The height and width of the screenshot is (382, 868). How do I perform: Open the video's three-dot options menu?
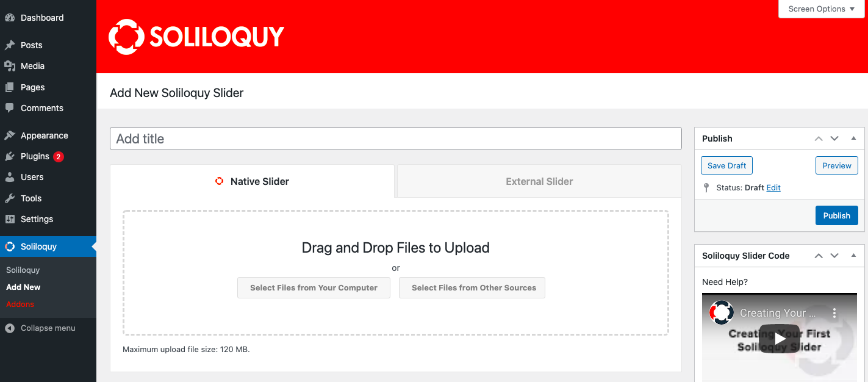coord(834,313)
